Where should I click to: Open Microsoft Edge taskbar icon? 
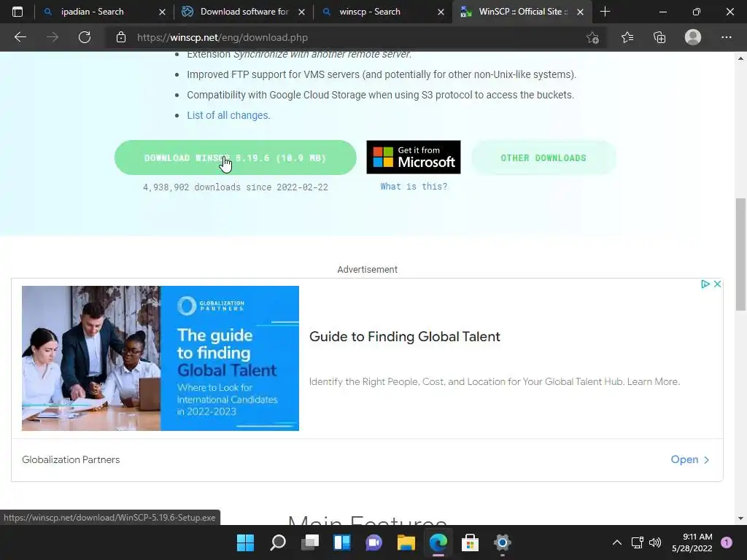[438, 542]
